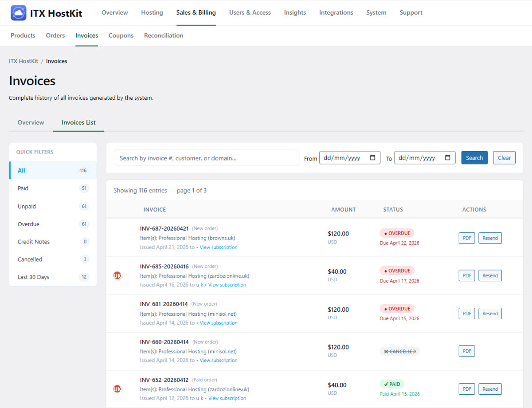Click the blue Search button

[x=474, y=158]
